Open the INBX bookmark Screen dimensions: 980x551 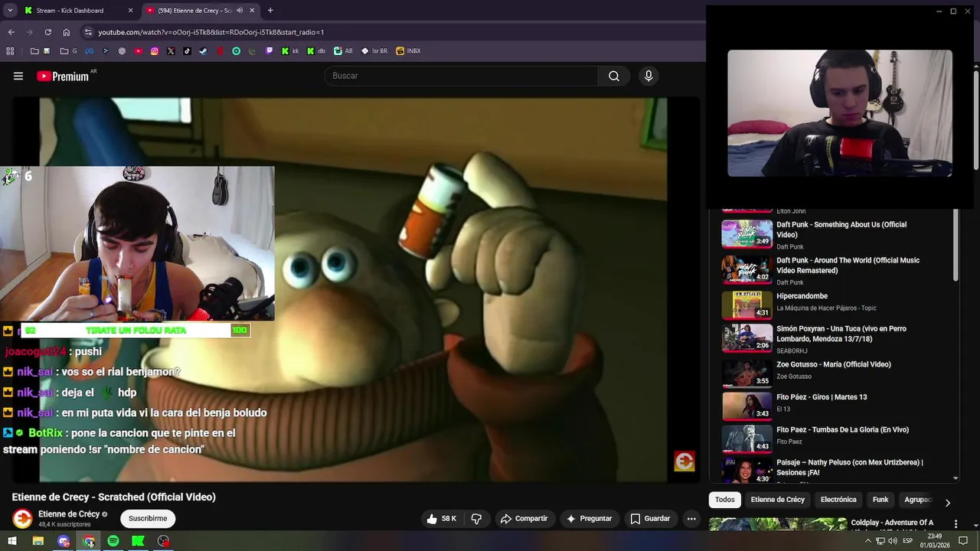409,51
